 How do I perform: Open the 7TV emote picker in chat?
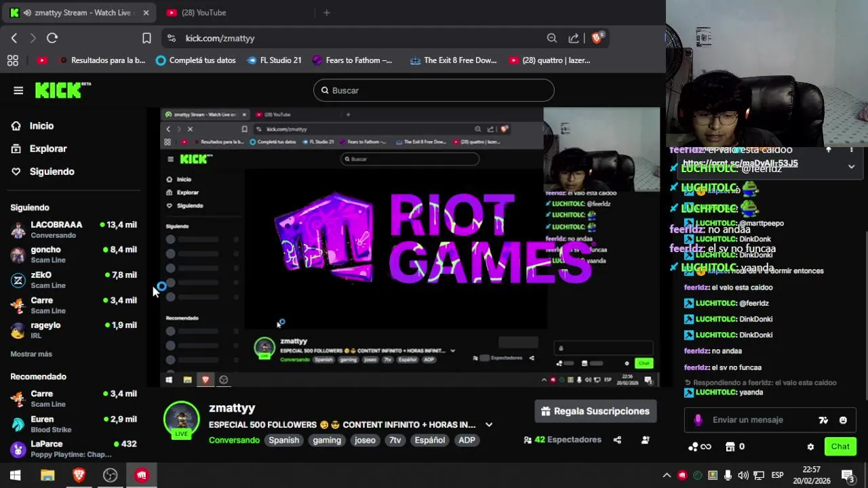tap(823, 420)
